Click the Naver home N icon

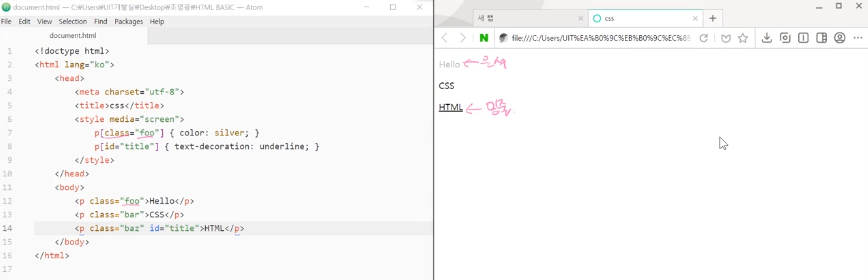[x=484, y=38]
